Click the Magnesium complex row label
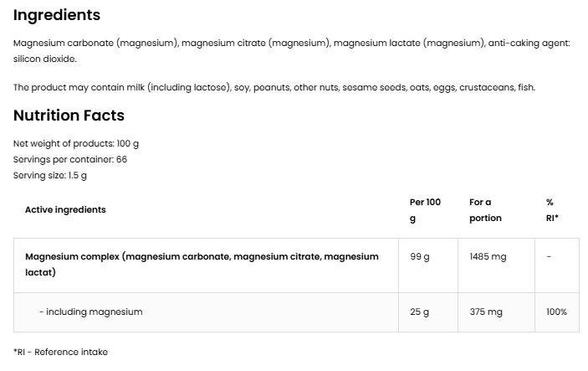Image resolution: width=588 pixels, height=371 pixels. (202, 265)
